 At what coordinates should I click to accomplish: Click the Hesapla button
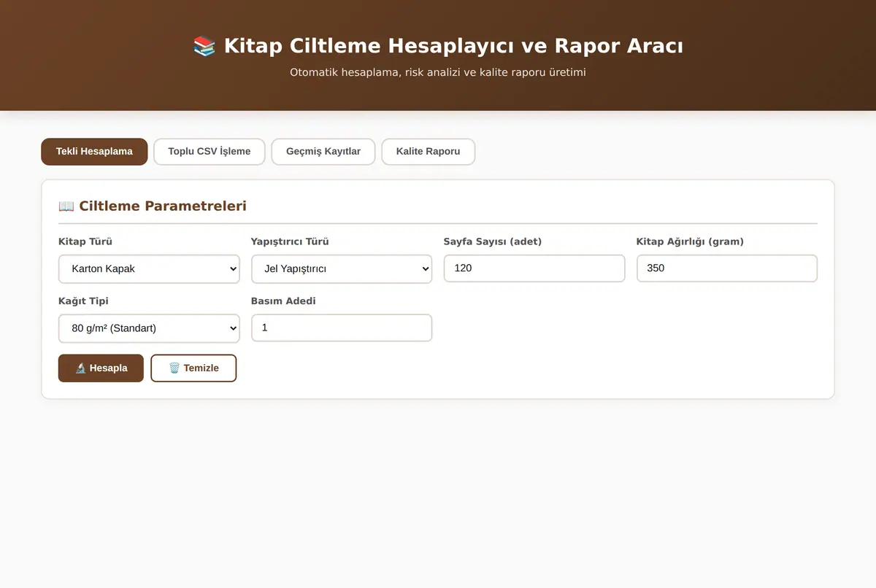pos(101,368)
